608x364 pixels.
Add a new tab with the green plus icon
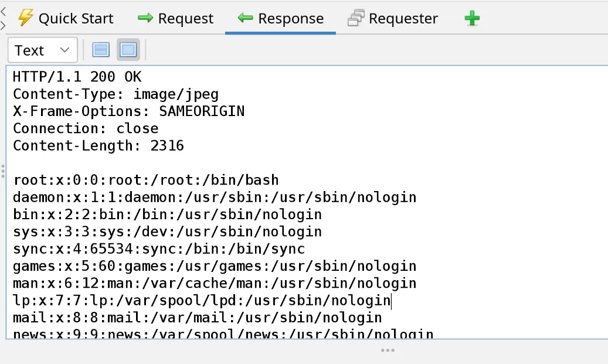pyautogui.click(x=472, y=18)
